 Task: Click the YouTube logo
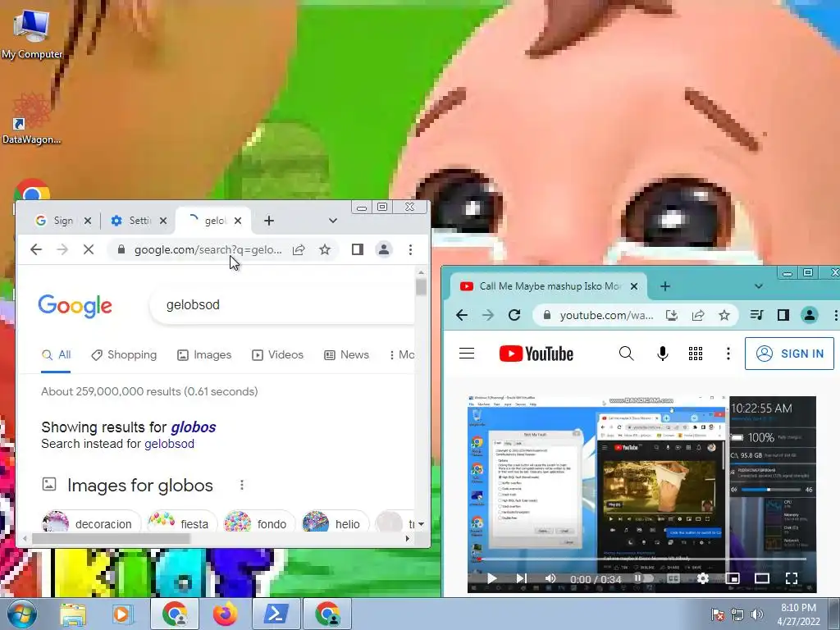[x=536, y=354]
